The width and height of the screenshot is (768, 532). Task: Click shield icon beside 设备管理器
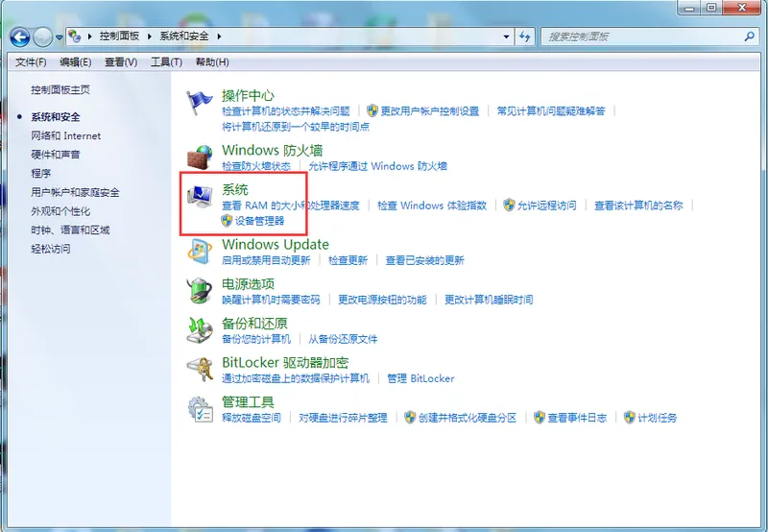pyautogui.click(x=227, y=221)
